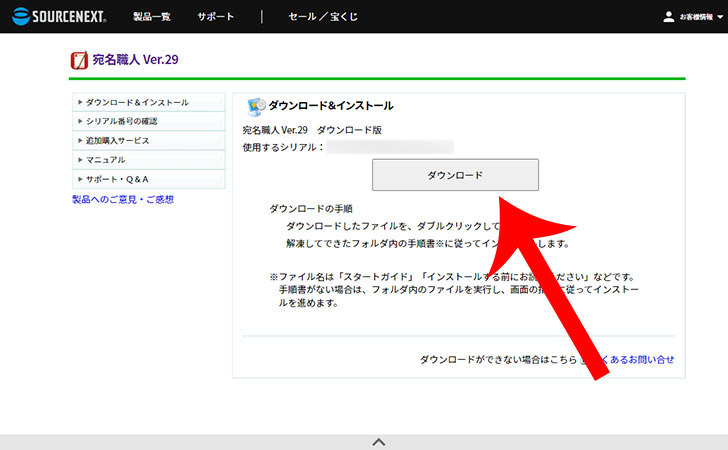The width and height of the screenshot is (728, 450).
Task: Click the blurred serial number field
Action: (x=390, y=147)
